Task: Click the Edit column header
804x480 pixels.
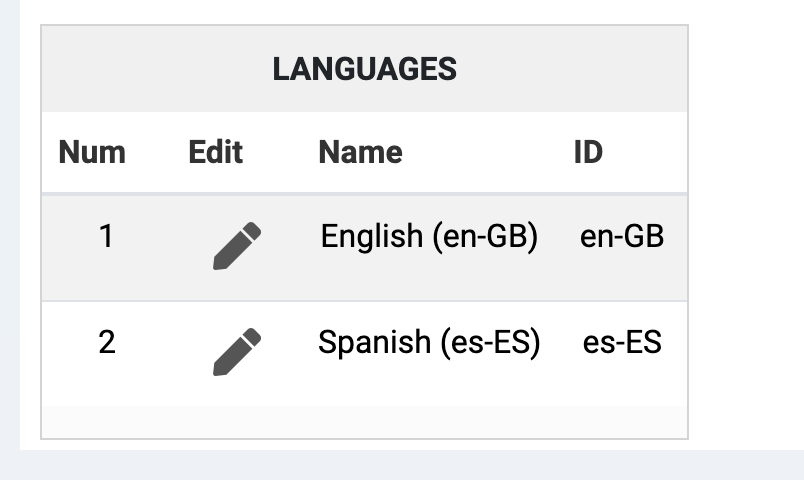Action: pos(215,152)
